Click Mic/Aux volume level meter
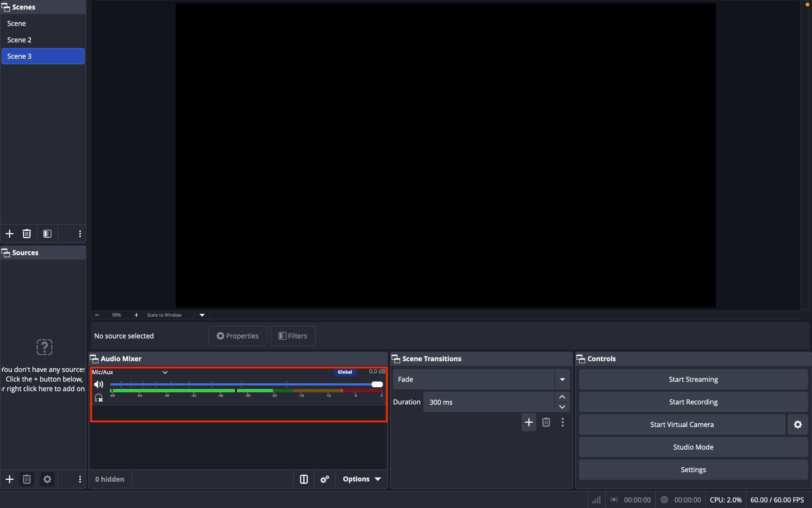The image size is (812, 508). click(x=246, y=391)
